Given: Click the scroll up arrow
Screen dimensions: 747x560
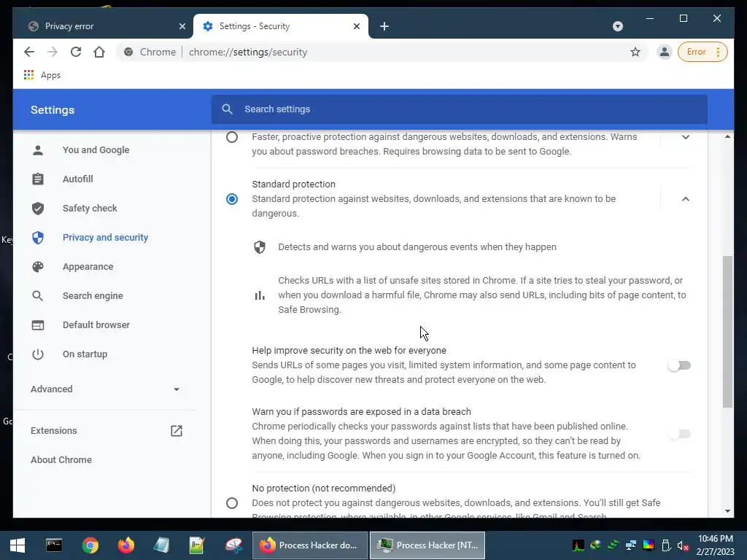Looking at the screenshot, I should pos(727,136).
